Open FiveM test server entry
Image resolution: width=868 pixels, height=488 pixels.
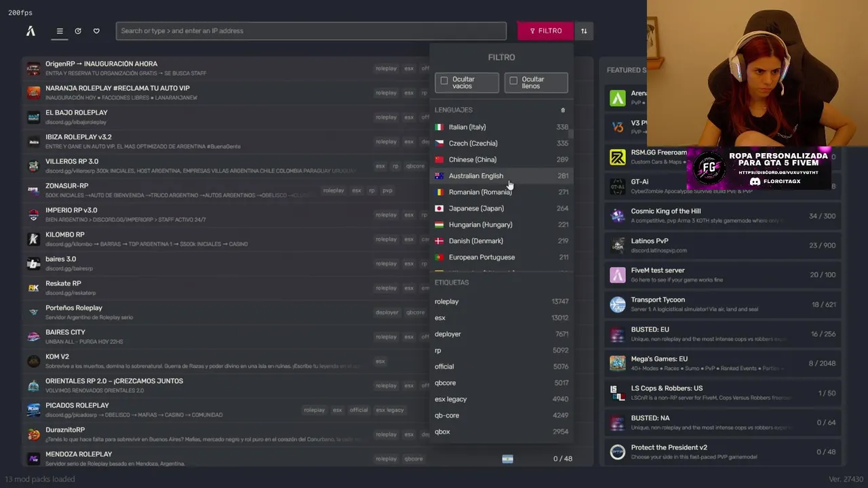pyautogui.click(x=723, y=274)
